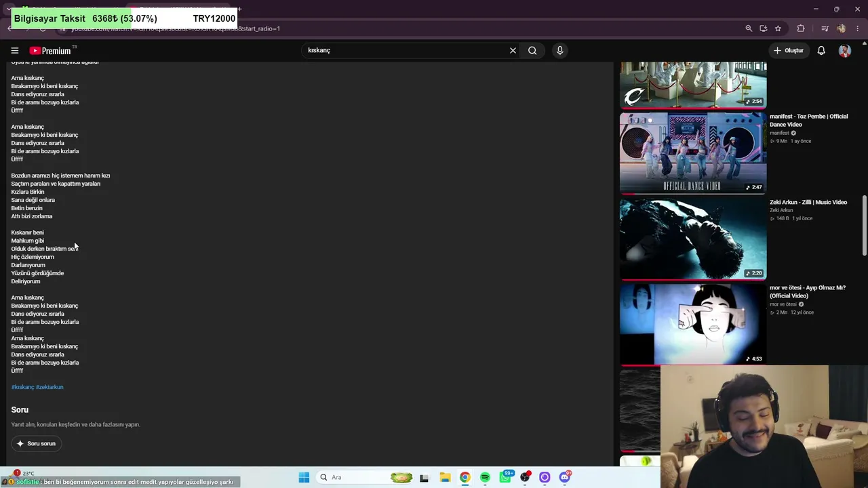Click the Chrome zoom magnifier icon

[x=749, y=28]
